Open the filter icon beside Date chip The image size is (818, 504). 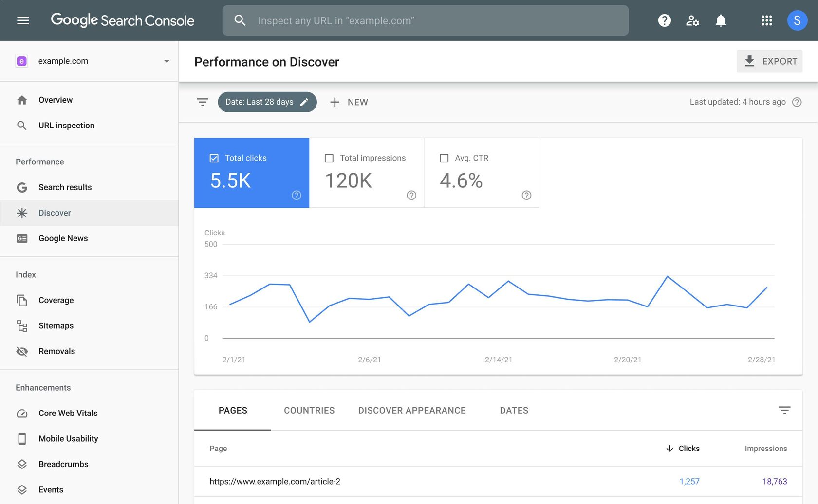(203, 102)
